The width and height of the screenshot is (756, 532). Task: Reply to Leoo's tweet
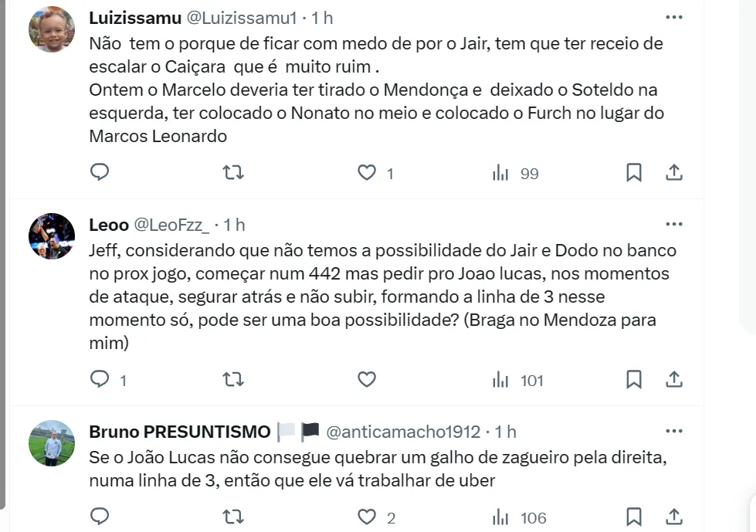pyautogui.click(x=100, y=378)
